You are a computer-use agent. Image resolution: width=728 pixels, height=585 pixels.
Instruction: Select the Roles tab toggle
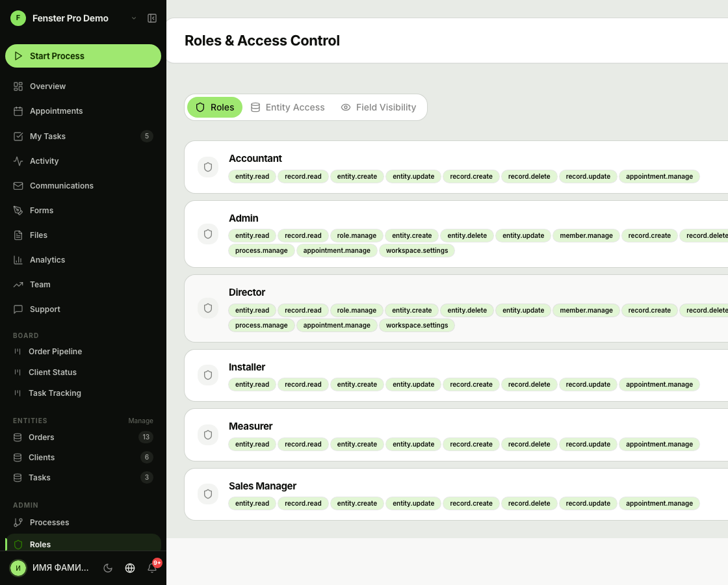click(x=214, y=107)
